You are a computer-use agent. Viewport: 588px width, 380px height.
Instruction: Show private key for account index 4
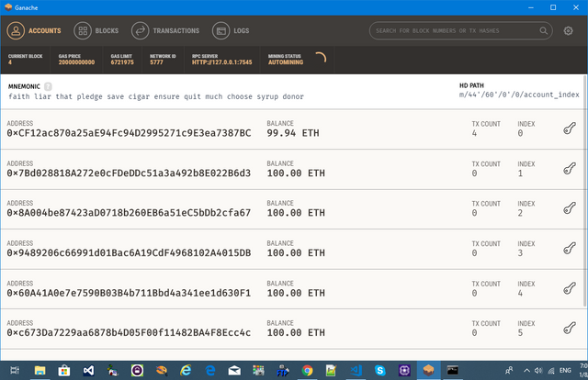click(x=570, y=288)
